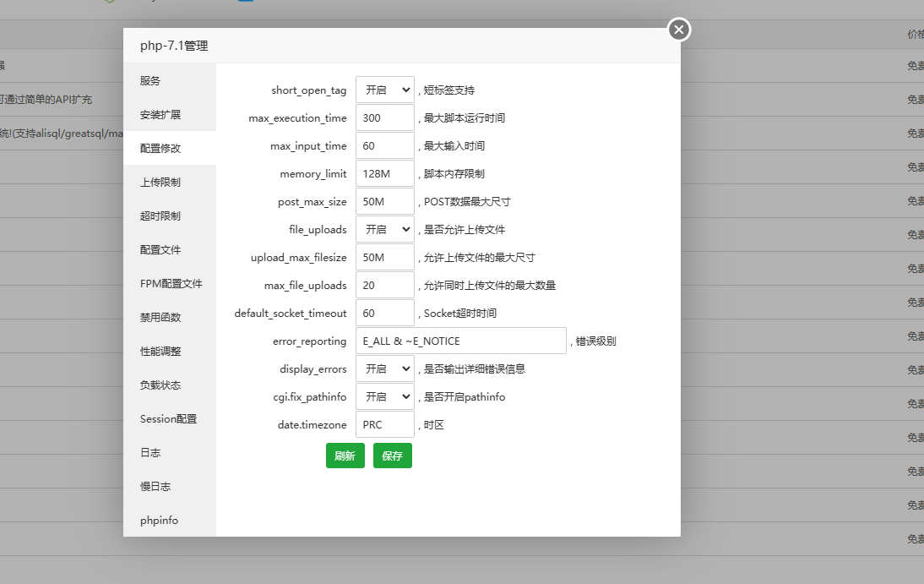Select the 配置修改 sidebar tab
924x584 pixels.
(170, 148)
